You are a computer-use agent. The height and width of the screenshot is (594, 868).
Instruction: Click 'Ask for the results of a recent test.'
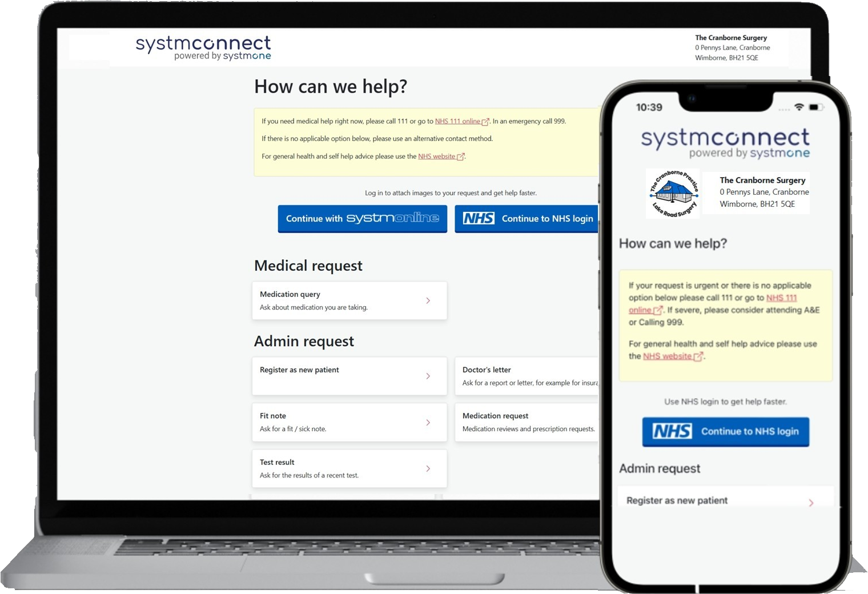click(x=309, y=475)
